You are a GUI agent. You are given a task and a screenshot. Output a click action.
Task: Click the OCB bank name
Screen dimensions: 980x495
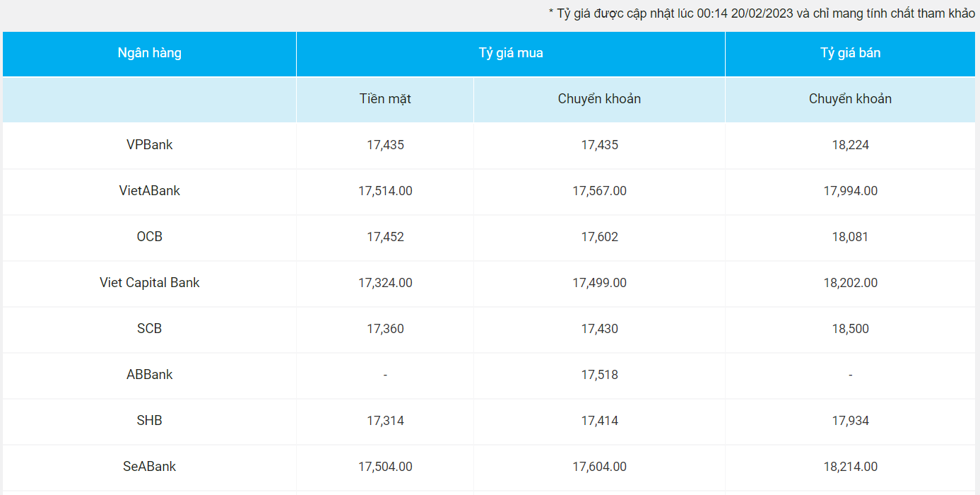150,237
